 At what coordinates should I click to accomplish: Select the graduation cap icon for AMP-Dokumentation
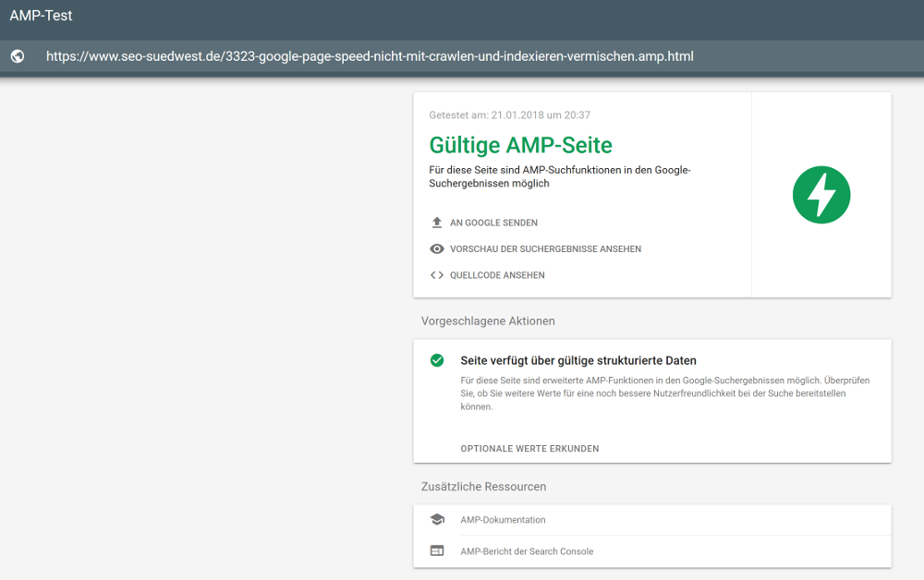point(436,519)
